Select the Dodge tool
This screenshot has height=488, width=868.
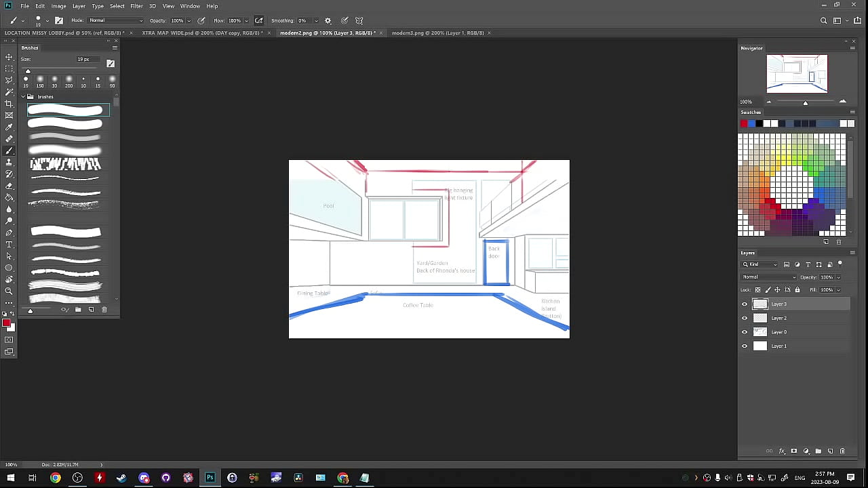click(9, 221)
